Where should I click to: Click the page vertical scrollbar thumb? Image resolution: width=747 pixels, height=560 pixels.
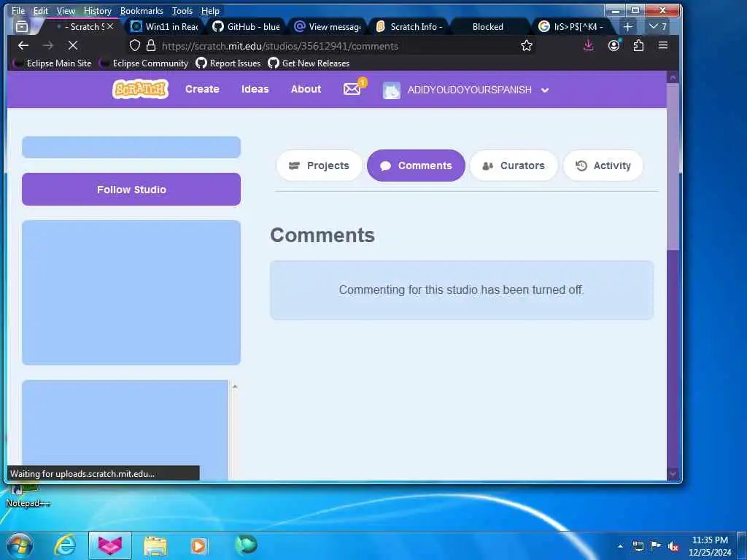point(673,167)
